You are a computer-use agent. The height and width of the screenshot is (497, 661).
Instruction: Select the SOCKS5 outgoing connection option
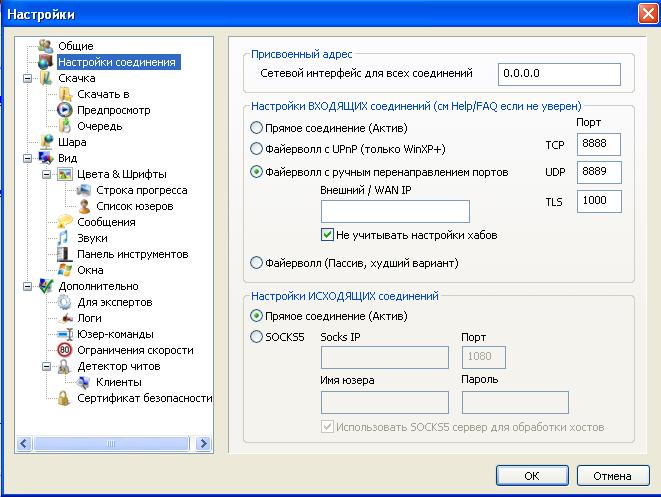tap(257, 337)
